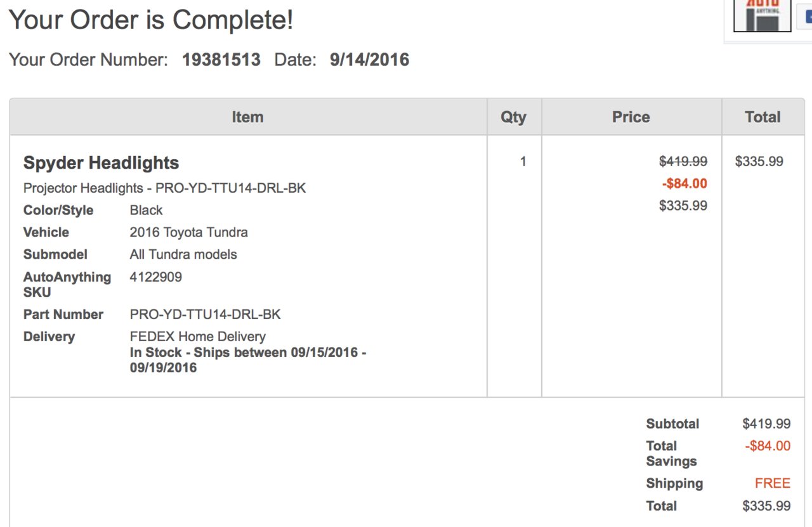Image resolution: width=812 pixels, height=527 pixels.
Task: Click the red -$84.00 discount in Price column
Action: coord(684,184)
